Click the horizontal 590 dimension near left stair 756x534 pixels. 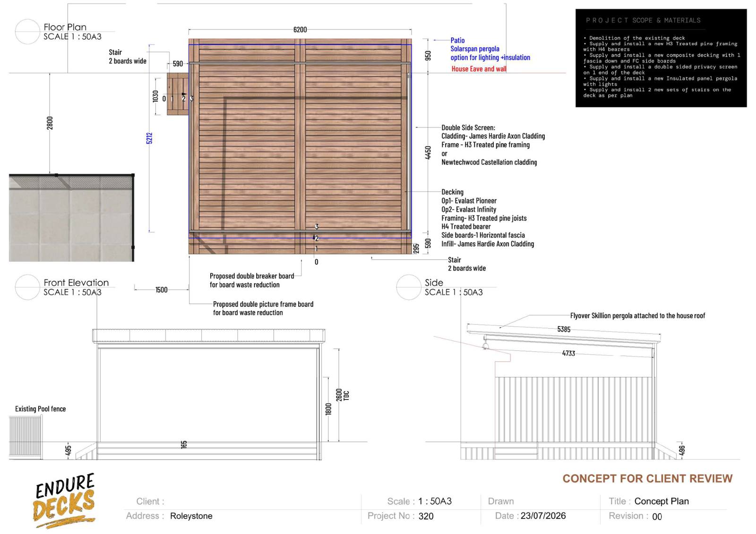coord(178,64)
